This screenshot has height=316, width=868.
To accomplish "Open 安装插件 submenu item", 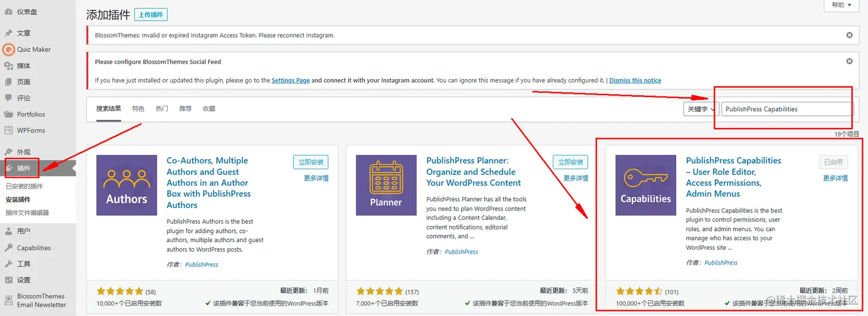I will coord(18,200).
